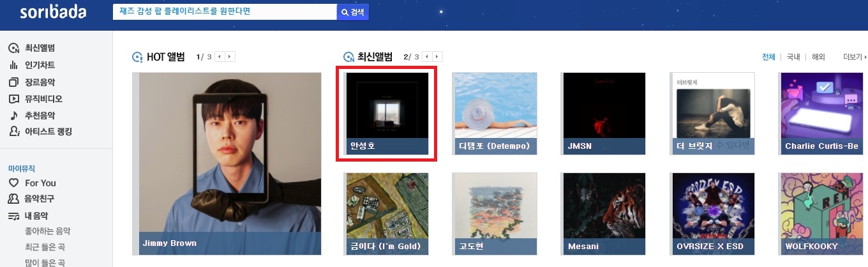Open the 아티스트 랭킹 icon

pos(13,132)
